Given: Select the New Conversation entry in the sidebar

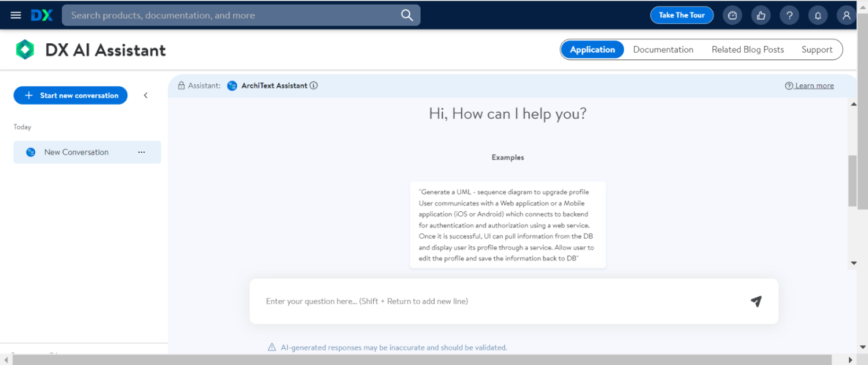Looking at the screenshot, I should click(87, 152).
